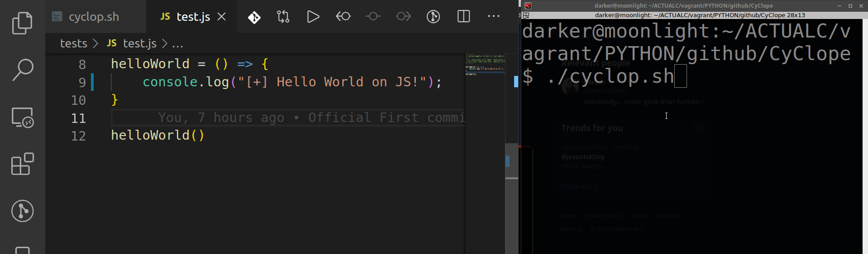
Task: Open Trends settings gear icon
Action: coord(698,128)
